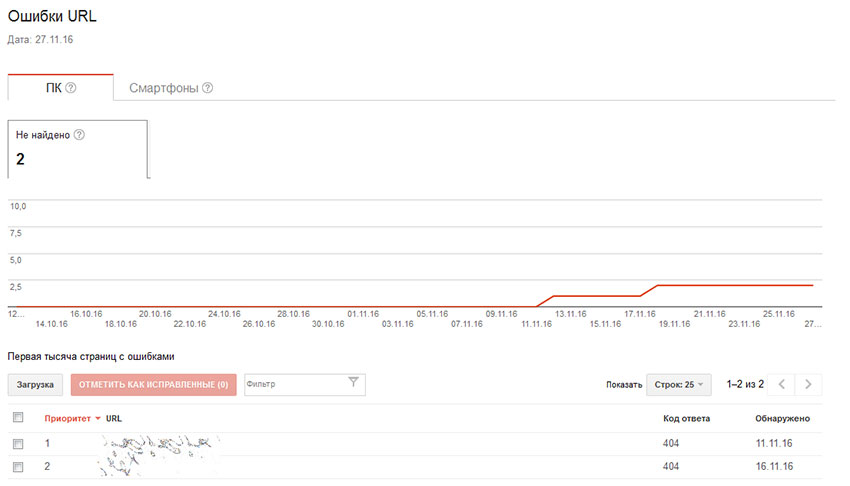Click the help icon next to ПК
The image size is (850, 486).
71,88
